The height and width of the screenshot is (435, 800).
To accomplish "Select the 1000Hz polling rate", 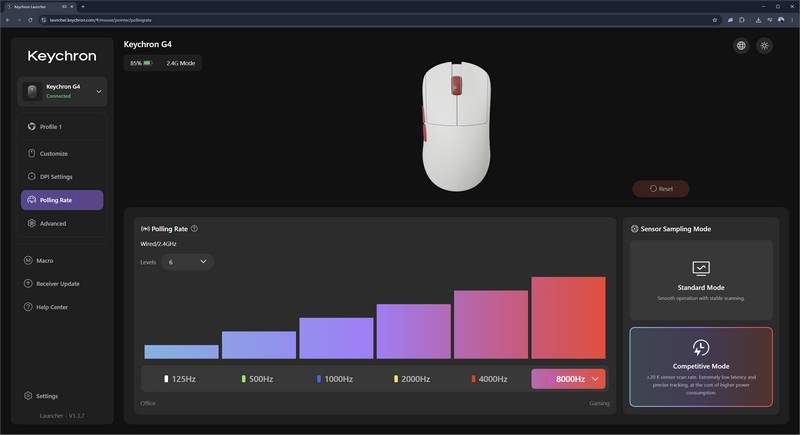I will click(x=335, y=379).
